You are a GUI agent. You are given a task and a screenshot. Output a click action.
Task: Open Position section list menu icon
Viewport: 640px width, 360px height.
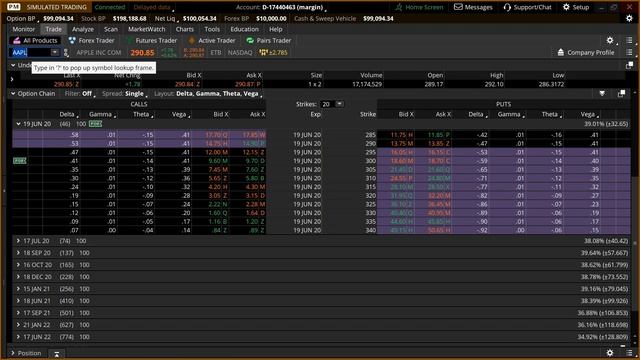(x=629, y=353)
